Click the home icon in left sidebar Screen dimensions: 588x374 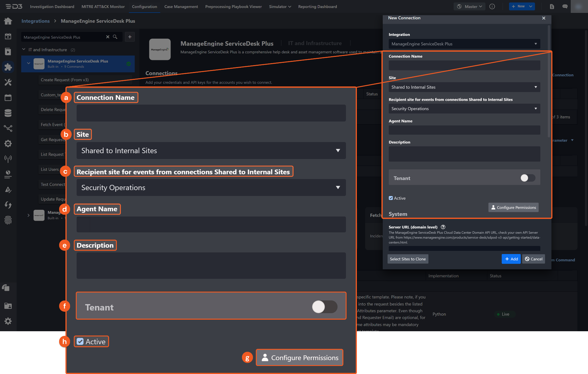click(8, 21)
